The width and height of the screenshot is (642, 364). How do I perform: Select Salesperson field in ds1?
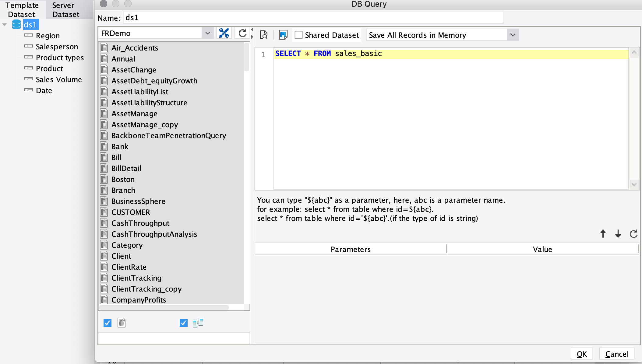(57, 47)
